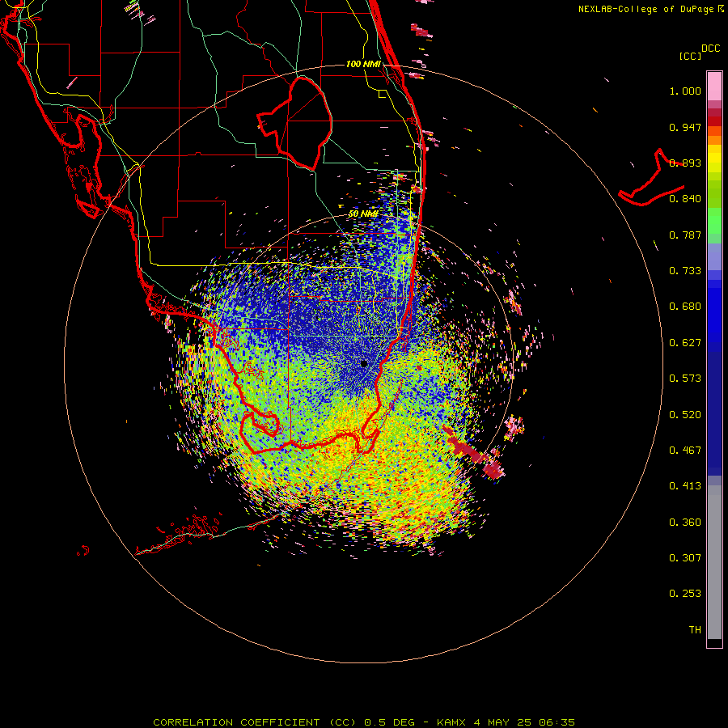Pick the pink segment at top of color bar
The width and height of the screenshot is (728, 728).
(x=714, y=86)
